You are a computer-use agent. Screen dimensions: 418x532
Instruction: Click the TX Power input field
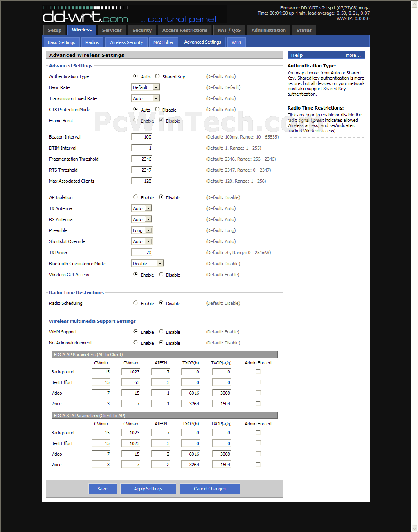142,253
